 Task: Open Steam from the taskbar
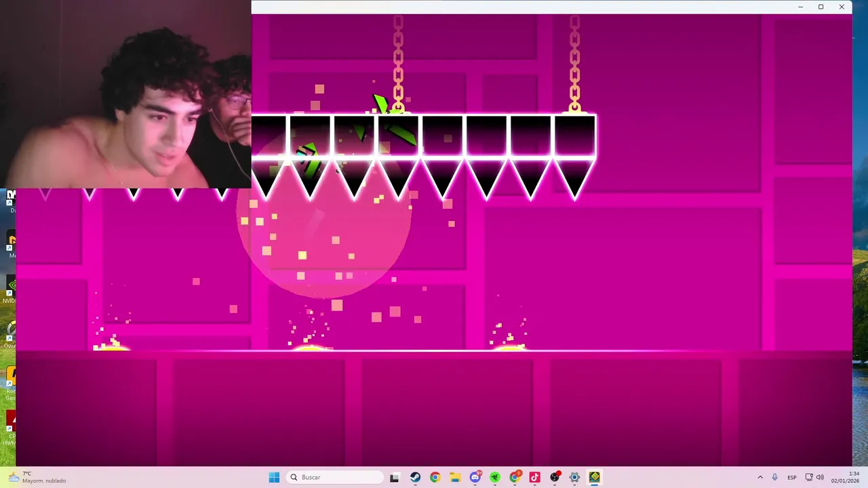click(415, 477)
